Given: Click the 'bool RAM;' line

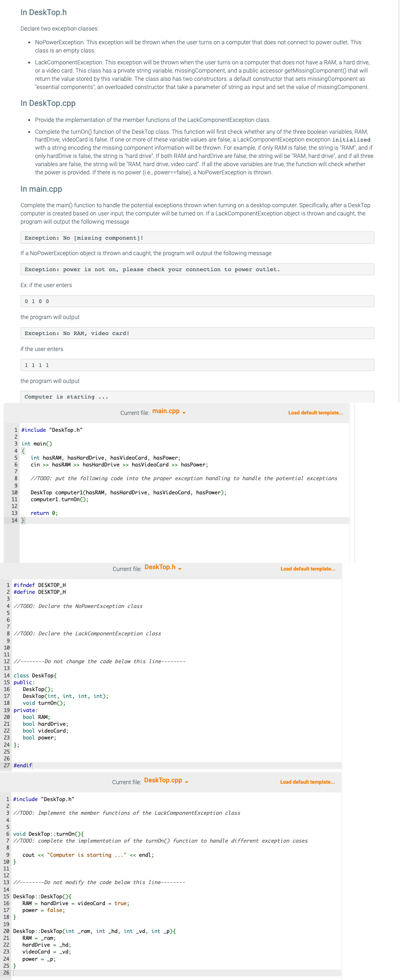Looking at the screenshot, I should point(36,717).
